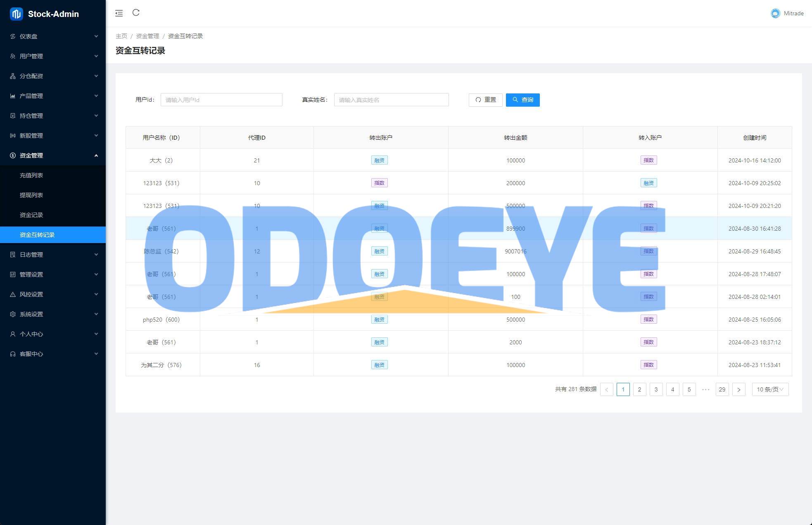
Task: Open the 新股管理 menu label
Action: tap(31, 136)
